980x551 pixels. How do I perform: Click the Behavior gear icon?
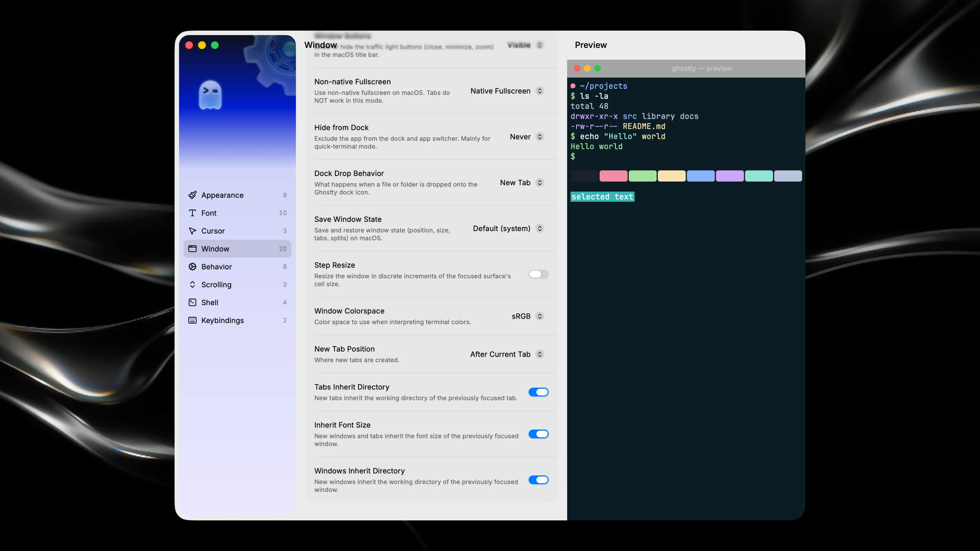click(193, 267)
